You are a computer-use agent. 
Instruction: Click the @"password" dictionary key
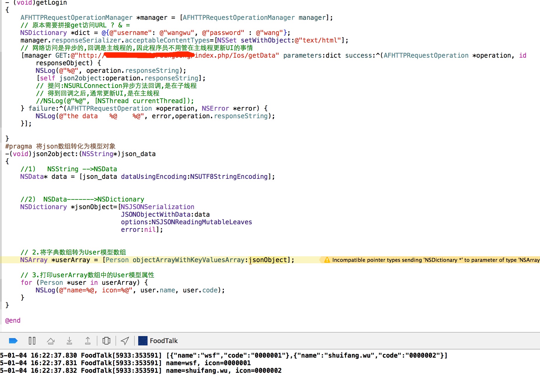pos(223,33)
